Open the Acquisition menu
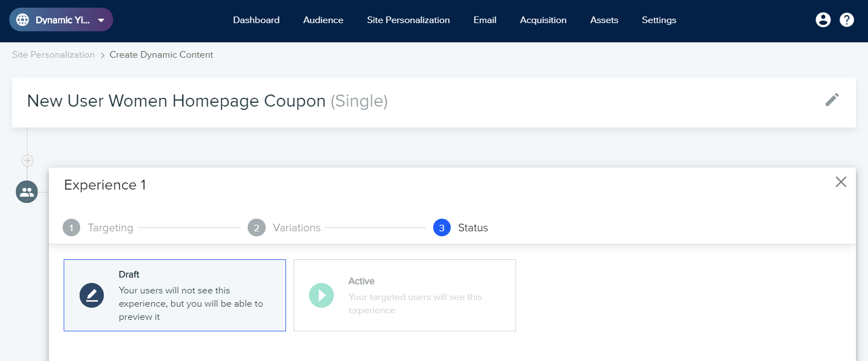Screen dimensions: 868x361 point(543,20)
